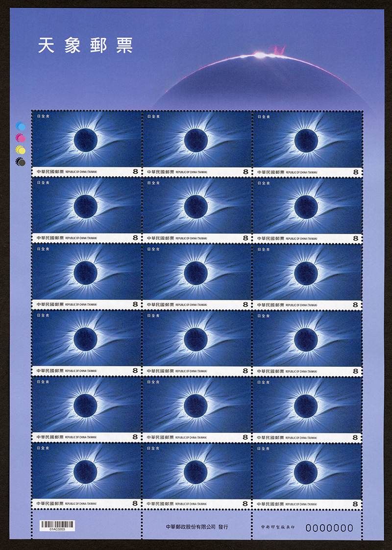Select the top-middle eclipse stamp
Image resolution: width=392 pixels, height=550 pixels.
[196, 143]
